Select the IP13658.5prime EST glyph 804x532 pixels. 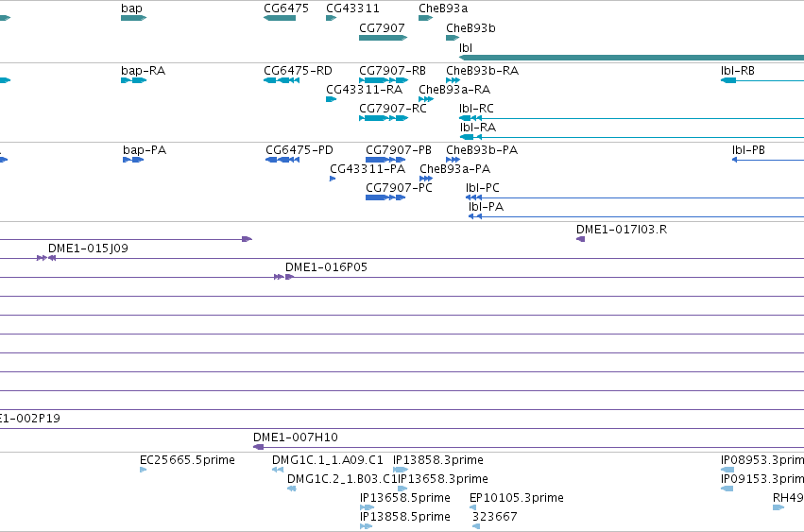[367, 507]
